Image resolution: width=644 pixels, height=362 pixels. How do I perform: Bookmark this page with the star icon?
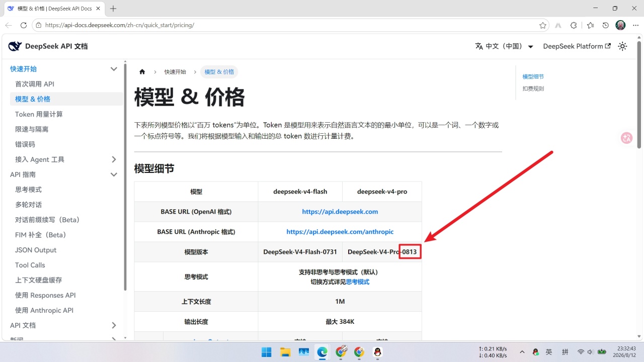coord(543,25)
